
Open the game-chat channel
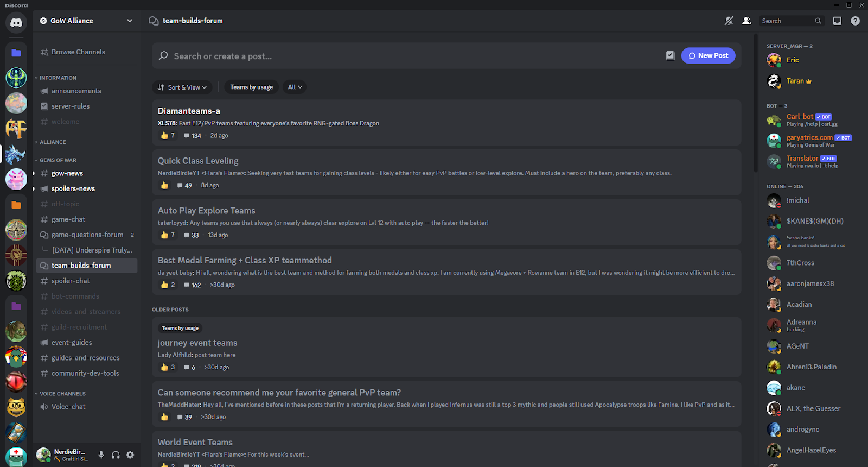pyautogui.click(x=68, y=219)
